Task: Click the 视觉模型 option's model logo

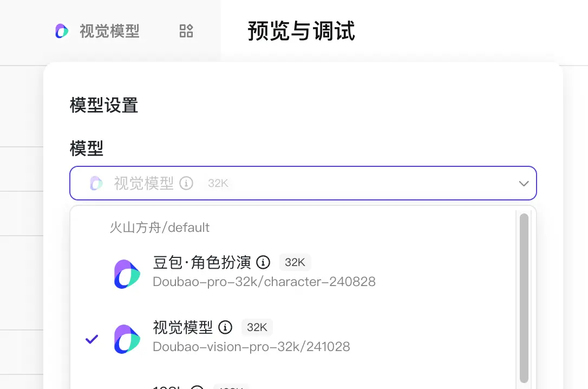Action: point(127,339)
